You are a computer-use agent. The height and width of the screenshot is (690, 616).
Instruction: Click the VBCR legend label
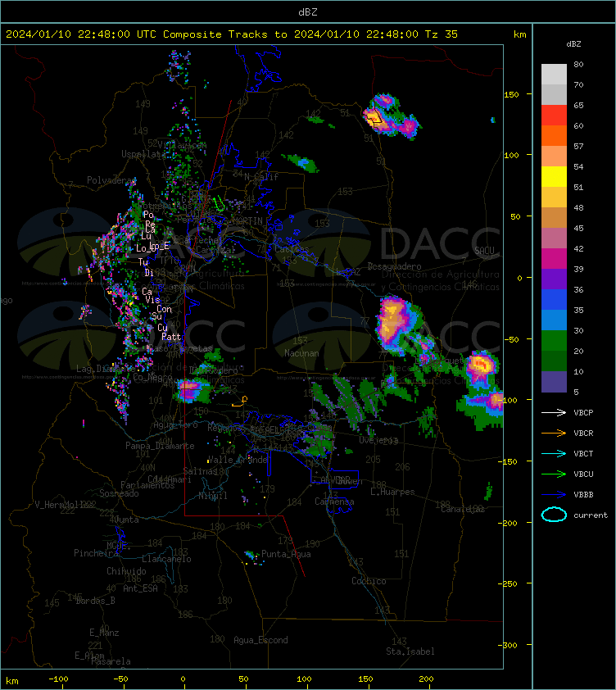click(x=583, y=433)
